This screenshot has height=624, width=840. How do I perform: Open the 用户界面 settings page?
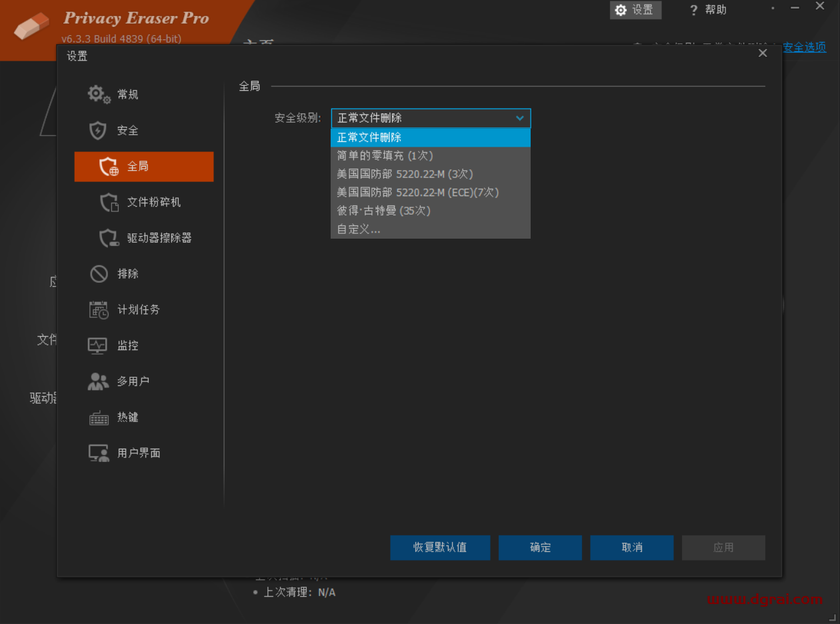(144, 453)
